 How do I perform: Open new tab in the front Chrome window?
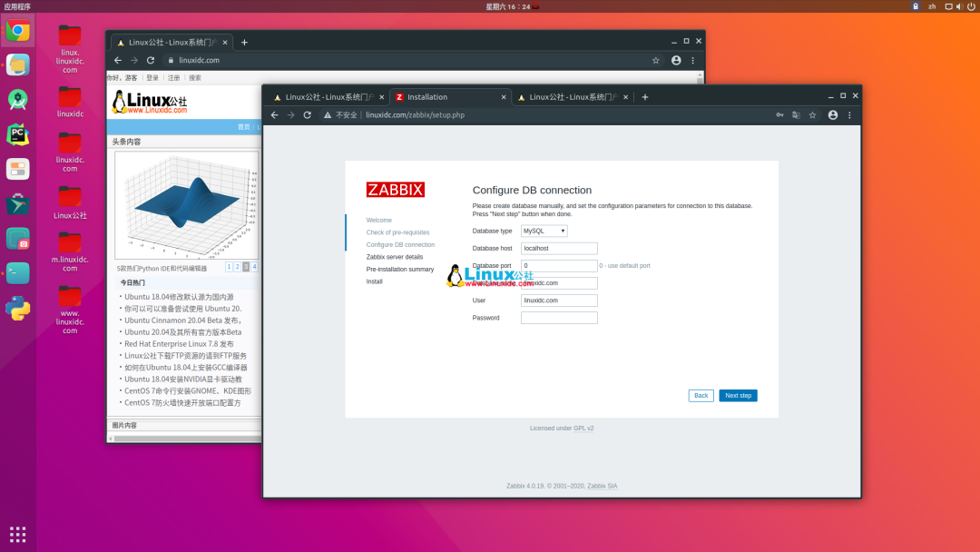tap(645, 97)
